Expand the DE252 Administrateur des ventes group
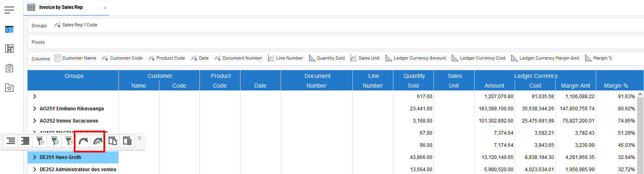This screenshot has width=644, height=174. coord(34,170)
